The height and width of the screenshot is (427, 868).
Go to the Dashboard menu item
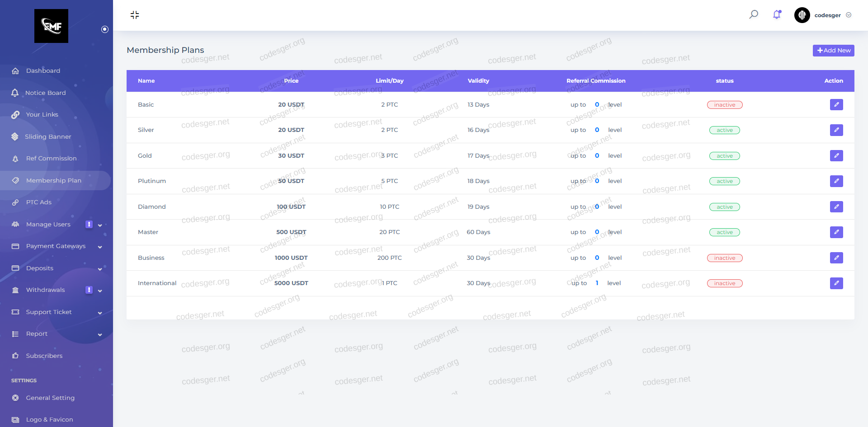(x=43, y=71)
